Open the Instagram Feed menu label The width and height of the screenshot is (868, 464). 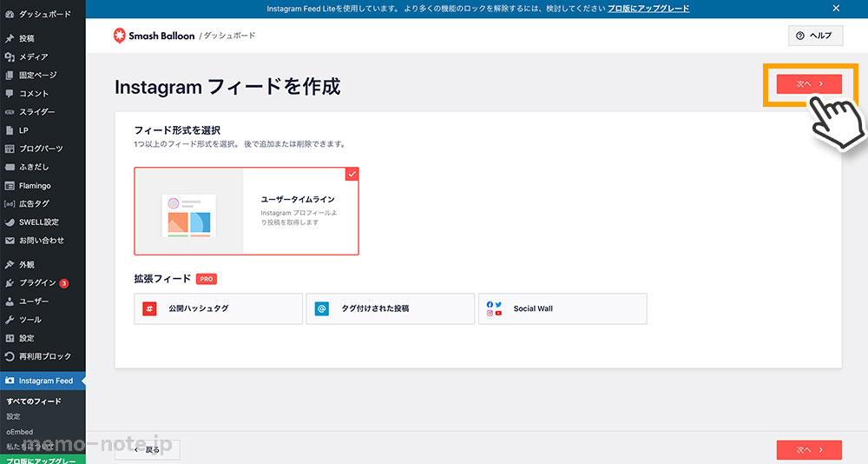click(46, 381)
